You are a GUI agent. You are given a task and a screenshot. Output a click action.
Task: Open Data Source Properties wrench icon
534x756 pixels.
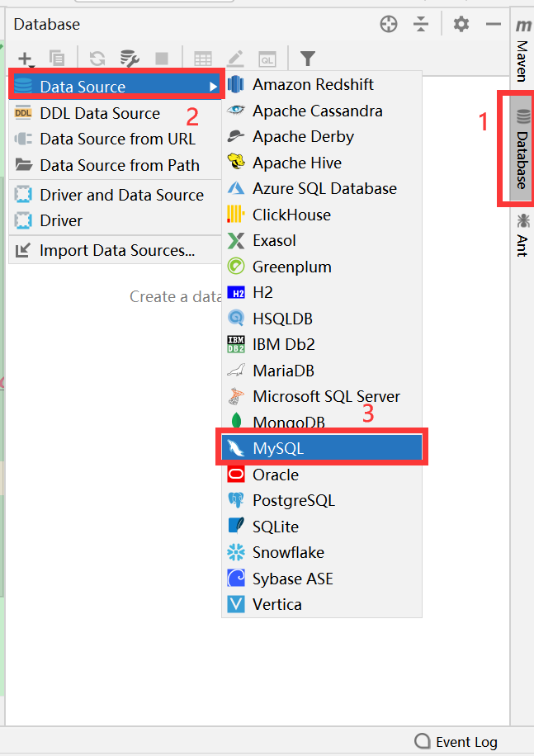[x=129, y=59]
